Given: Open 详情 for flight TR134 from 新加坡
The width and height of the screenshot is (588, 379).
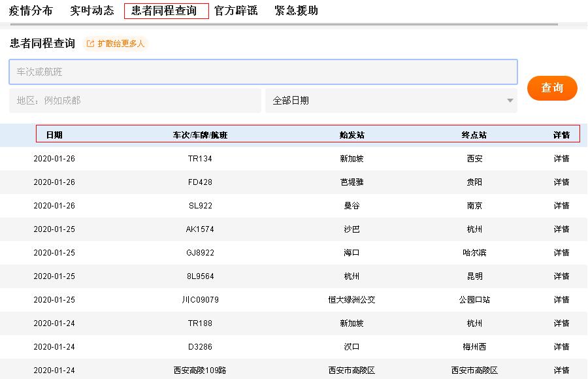Looking at the screenshot, I should coord(561,158).
